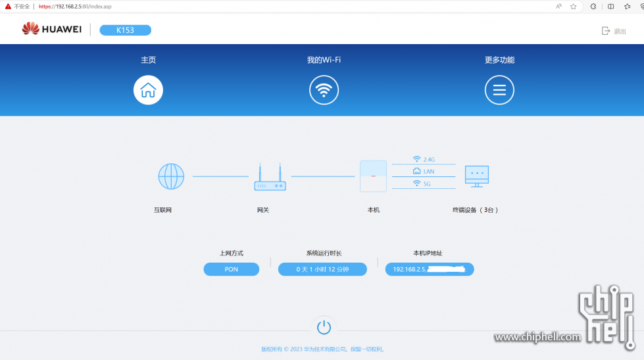
Task: Click the 互联网 label text
Action: pos(162,210)
